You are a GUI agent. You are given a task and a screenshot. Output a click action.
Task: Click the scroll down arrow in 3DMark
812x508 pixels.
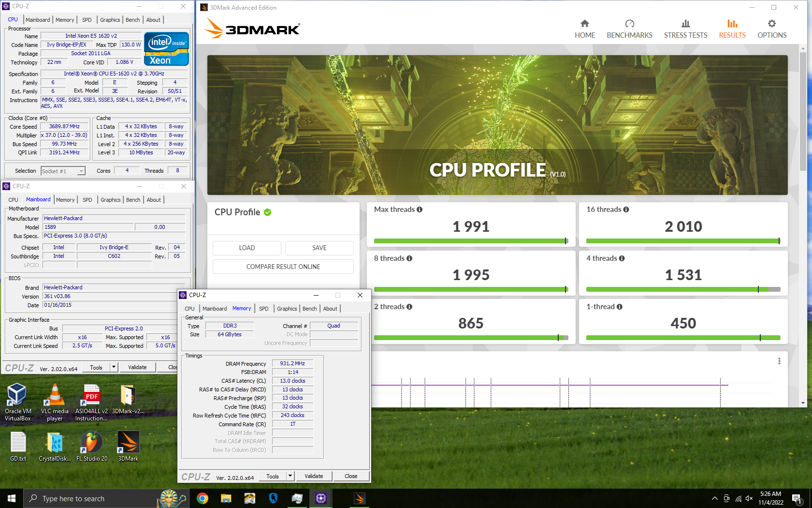pos(803,403)
